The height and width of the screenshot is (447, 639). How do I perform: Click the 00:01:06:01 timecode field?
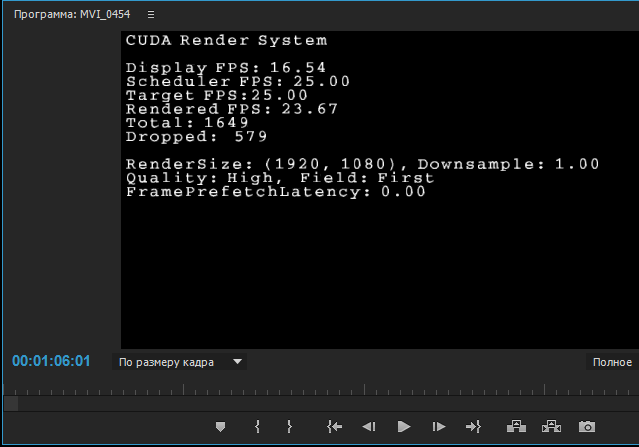[51, 361]
